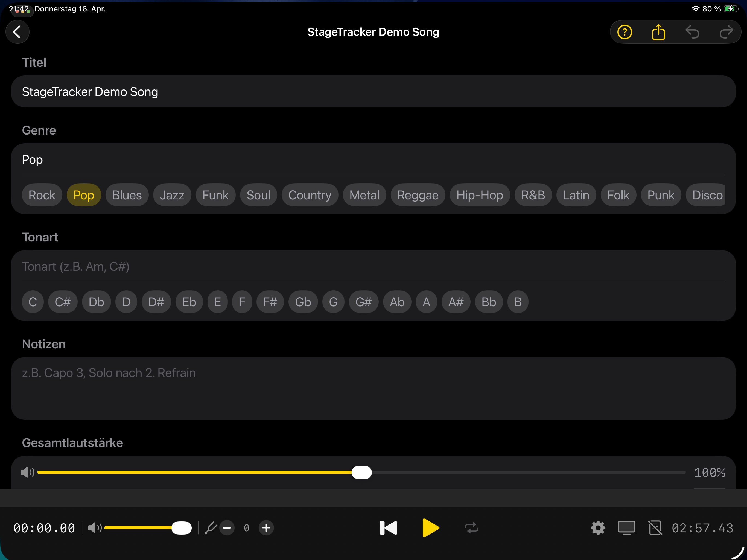The image size is (747, 560).
Task: Click the Notizen text area
Action: 373,389
